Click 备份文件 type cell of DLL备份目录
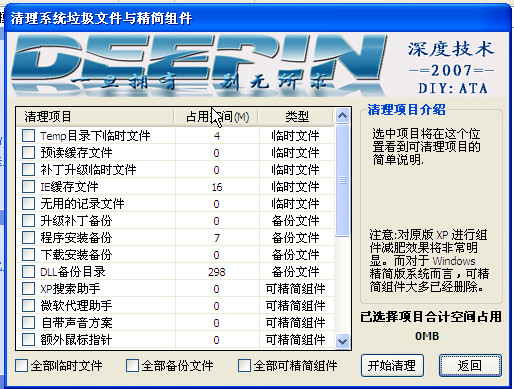Image resolution: width=514 pixels, height=389 pixels. (x=295, y=272)
